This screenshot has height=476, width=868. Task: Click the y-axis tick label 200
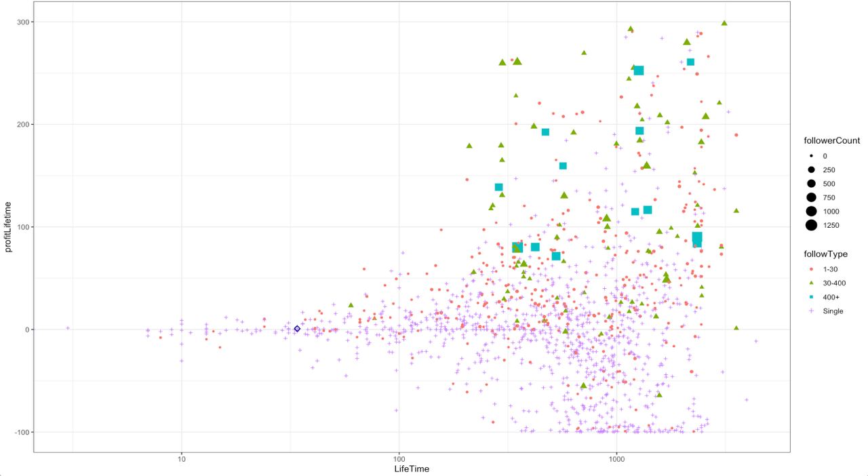coord(22,124)
